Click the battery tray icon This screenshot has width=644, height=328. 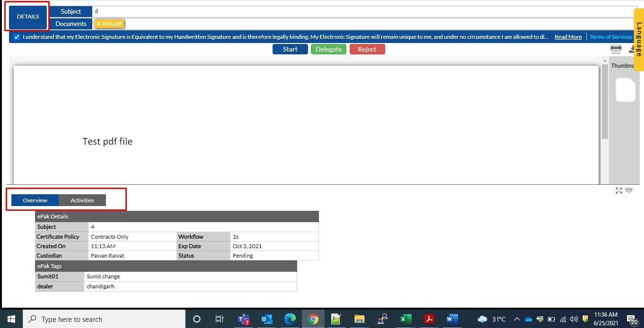551,319
